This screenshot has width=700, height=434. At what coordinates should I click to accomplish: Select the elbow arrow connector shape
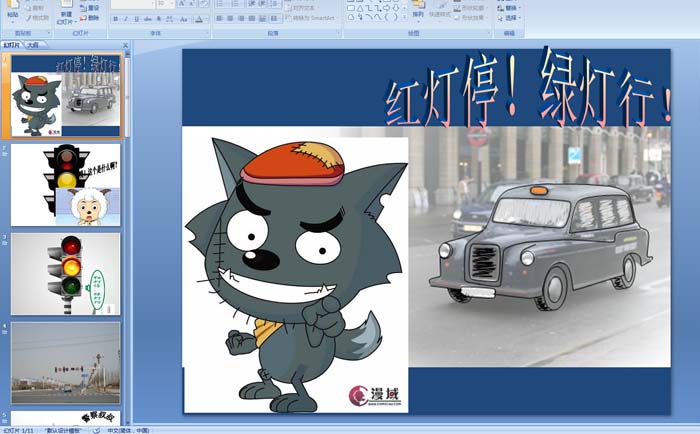[x=378, y=8]
